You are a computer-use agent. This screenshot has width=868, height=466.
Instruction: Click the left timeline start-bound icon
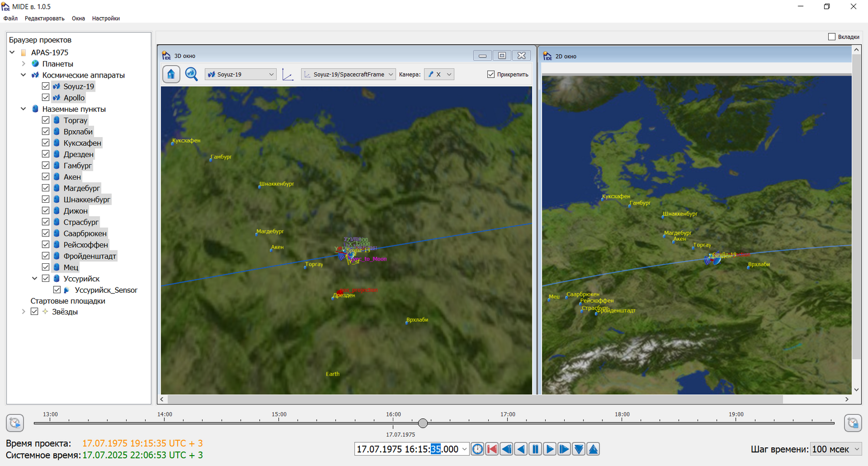[x=15, y=423]
